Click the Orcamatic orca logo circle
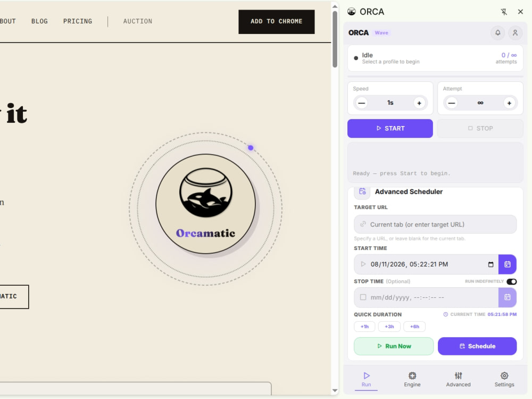 (x=205, y=204)
